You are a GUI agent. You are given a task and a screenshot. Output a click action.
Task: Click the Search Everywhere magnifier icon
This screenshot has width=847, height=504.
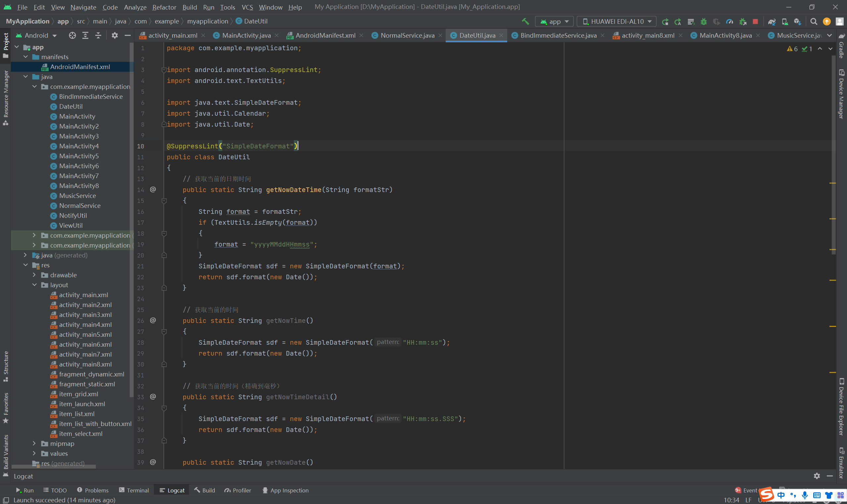click(x=814, y=21)
